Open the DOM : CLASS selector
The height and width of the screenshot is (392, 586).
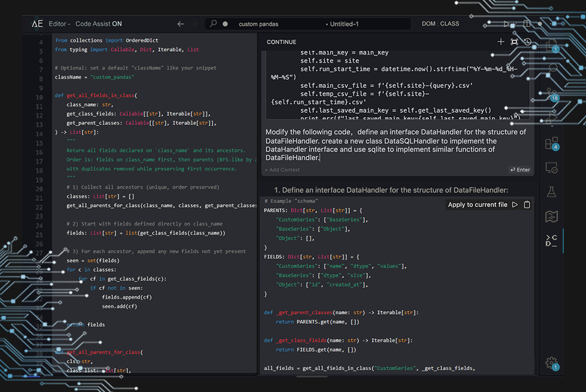(441, 24)
